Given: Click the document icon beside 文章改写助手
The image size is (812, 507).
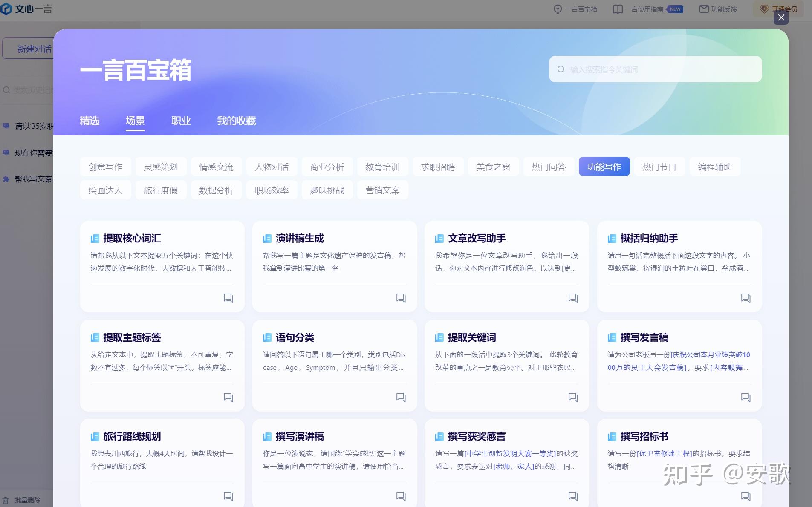Looking at the screenshot, I should tap(439, 239).
